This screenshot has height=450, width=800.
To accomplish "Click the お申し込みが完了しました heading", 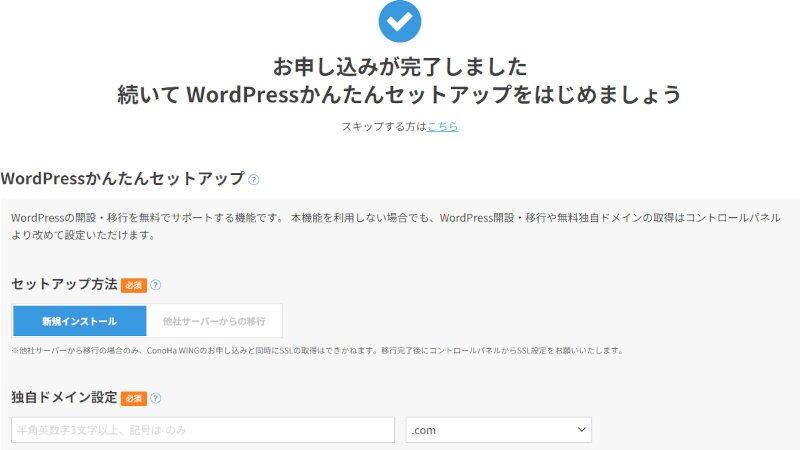I will [x=400, y=67].
